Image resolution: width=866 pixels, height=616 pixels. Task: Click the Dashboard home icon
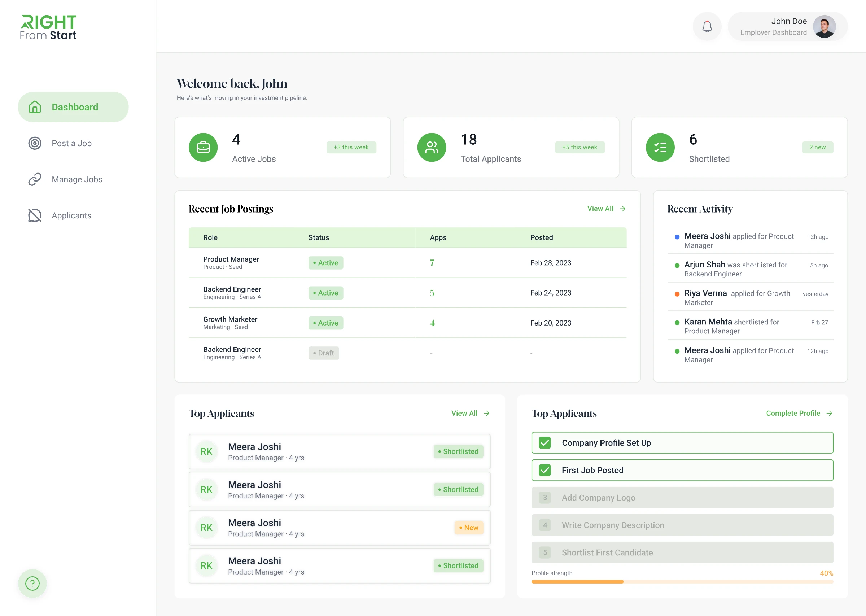(35, 107)
